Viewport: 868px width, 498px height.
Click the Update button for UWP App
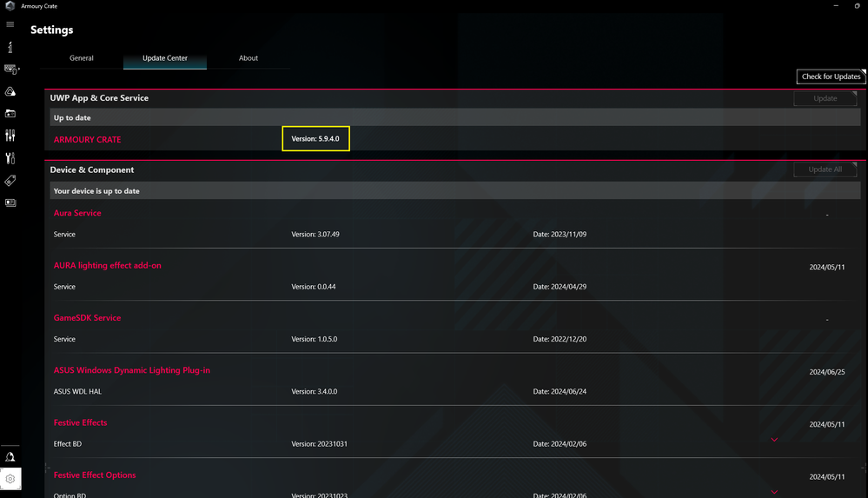[825, 98]
